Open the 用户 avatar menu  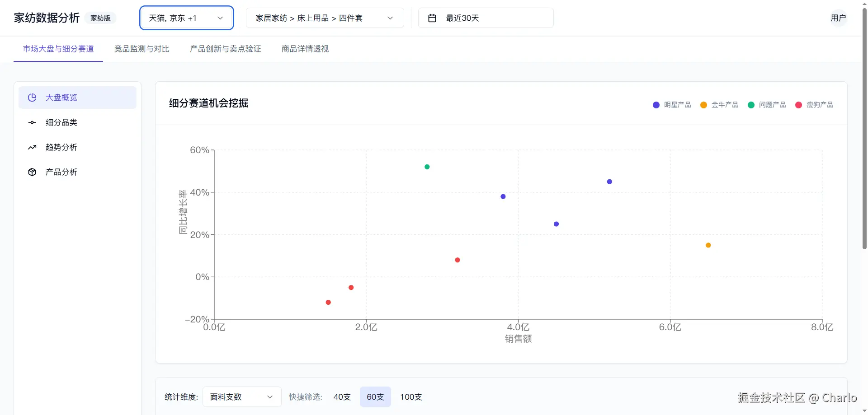pos(838,18)
